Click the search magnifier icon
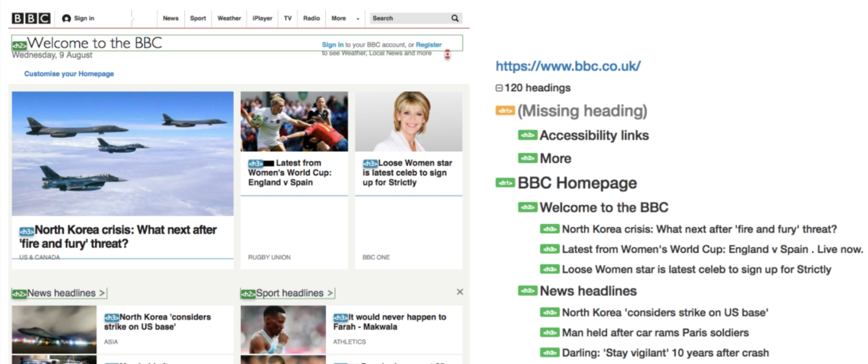868x364 pixels. [x=455, y=18]
